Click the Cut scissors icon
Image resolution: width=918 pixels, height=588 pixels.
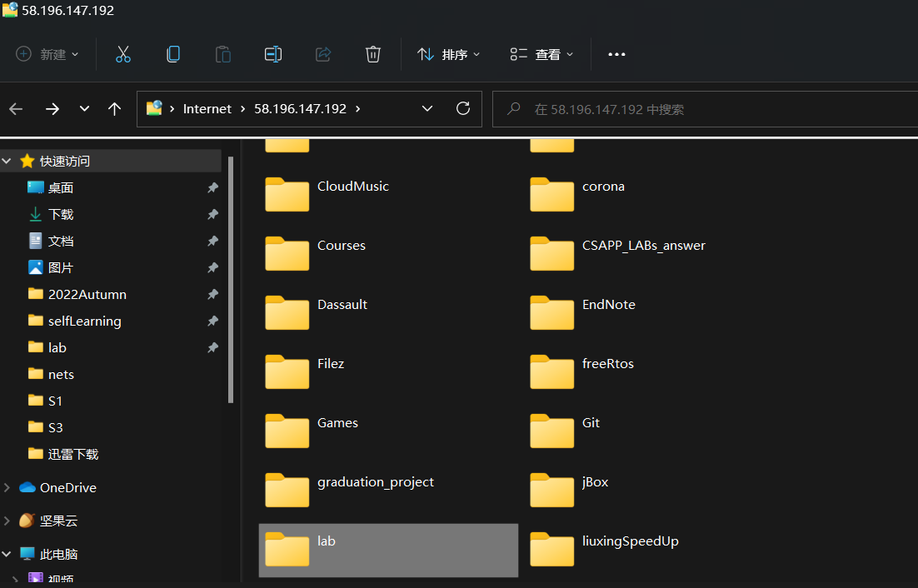pos(123,54)
